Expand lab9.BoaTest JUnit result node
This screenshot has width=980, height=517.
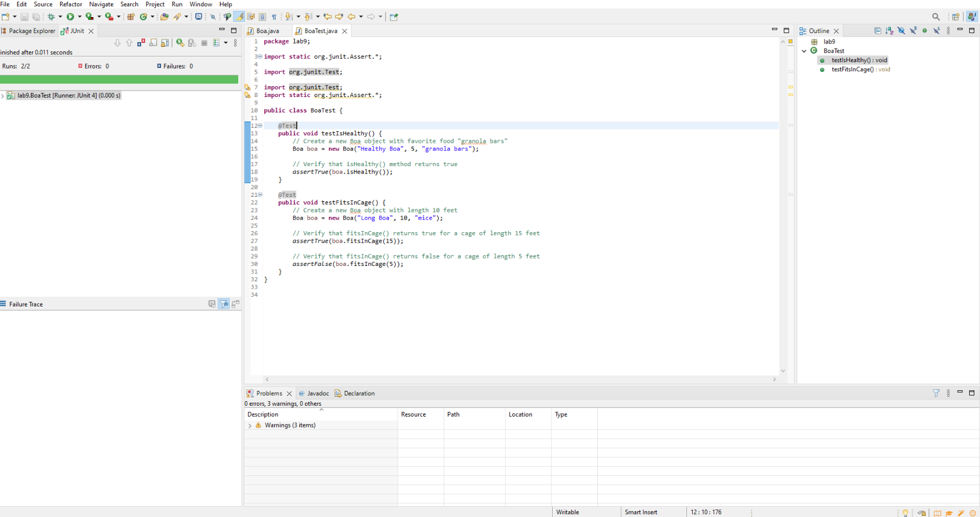click(x=3, y=96)
